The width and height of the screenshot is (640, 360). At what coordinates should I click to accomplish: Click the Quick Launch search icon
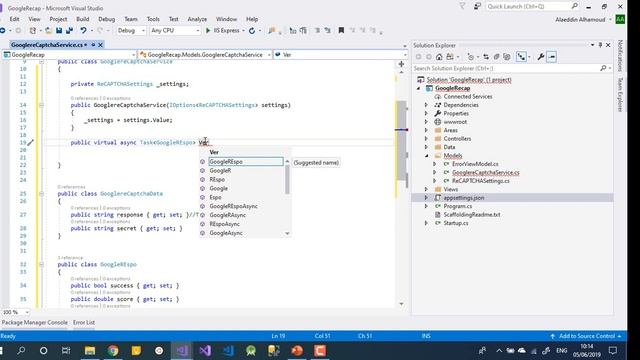click(x=575, y=6)
